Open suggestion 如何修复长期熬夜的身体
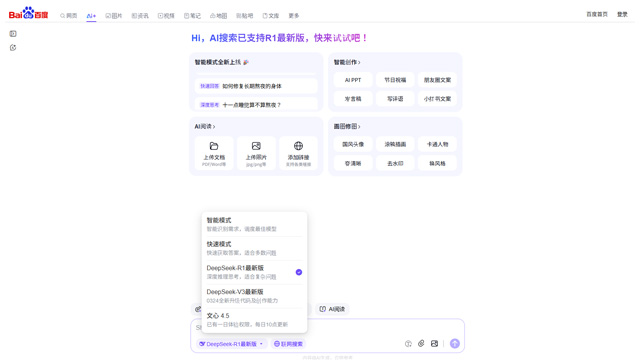This screenshot has width=640, height=360. pyautogui.click(x=256, y=86)
